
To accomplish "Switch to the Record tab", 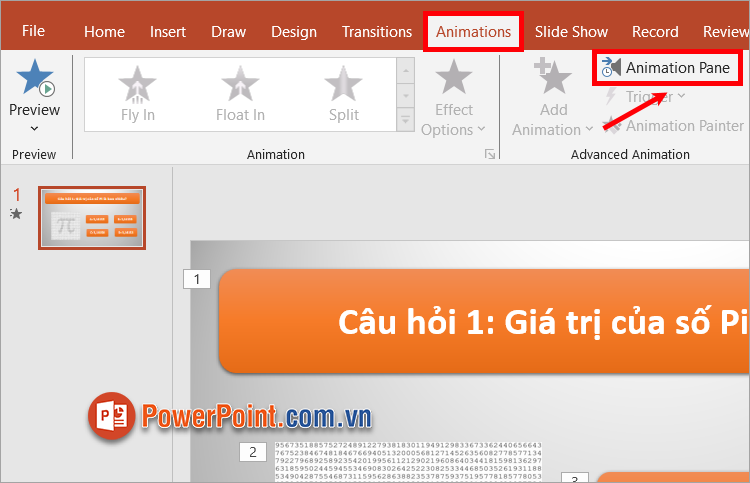I will pos(655,32).
